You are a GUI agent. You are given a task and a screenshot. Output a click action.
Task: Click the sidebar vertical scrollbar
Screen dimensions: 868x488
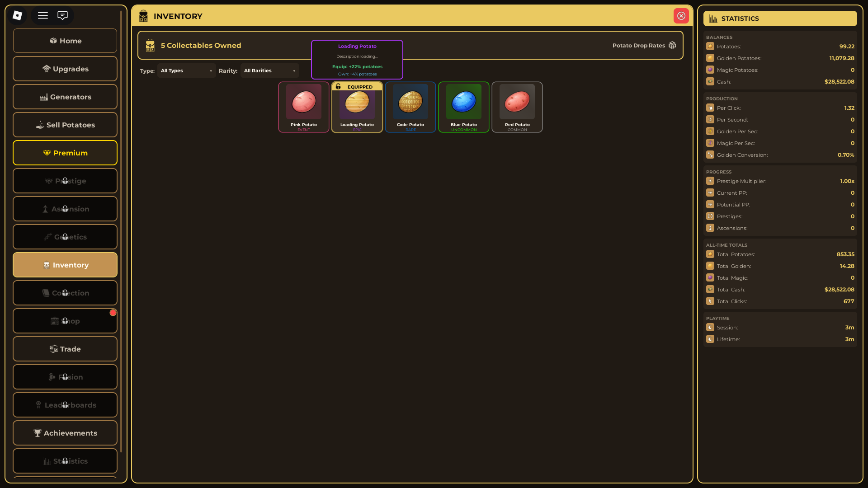click(x=121, y=226)
